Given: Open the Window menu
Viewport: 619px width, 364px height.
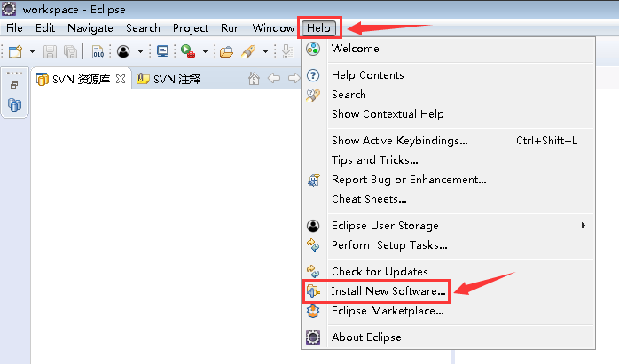Looking at the screenshot, I should coord(272,28).
